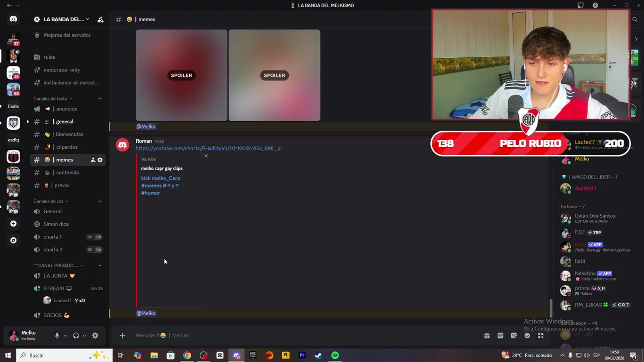Edit memes channel settings gear
The height and width of the screenshot is (362, 644).
(100, 160)
